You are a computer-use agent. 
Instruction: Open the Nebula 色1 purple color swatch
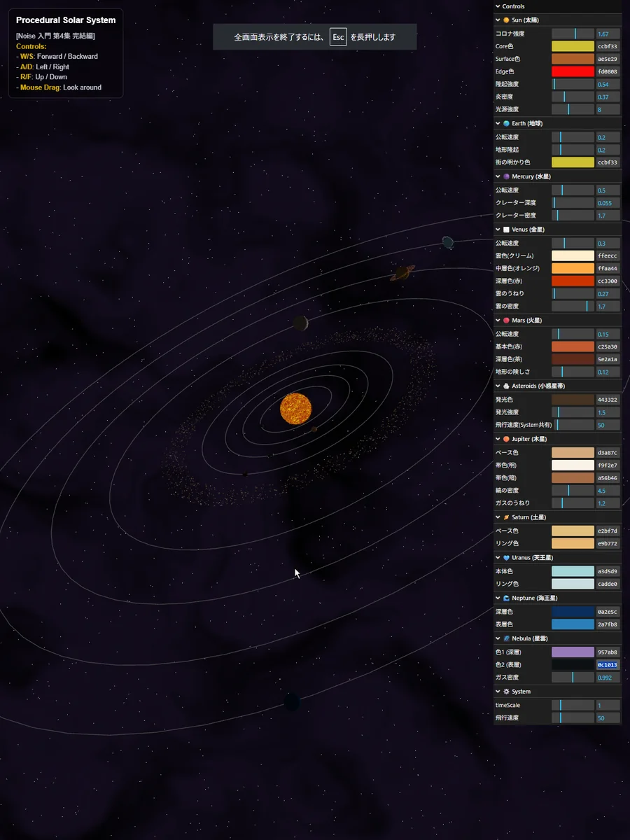(572, 652)
